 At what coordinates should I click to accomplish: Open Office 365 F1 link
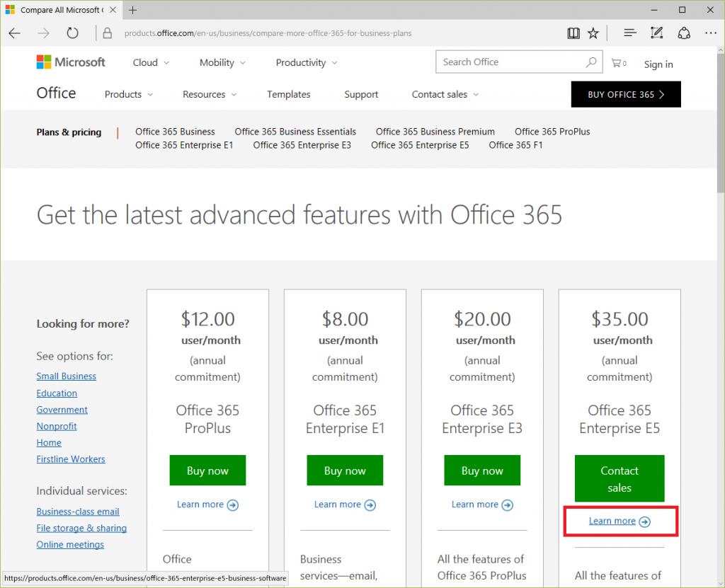tap(515, 145)
